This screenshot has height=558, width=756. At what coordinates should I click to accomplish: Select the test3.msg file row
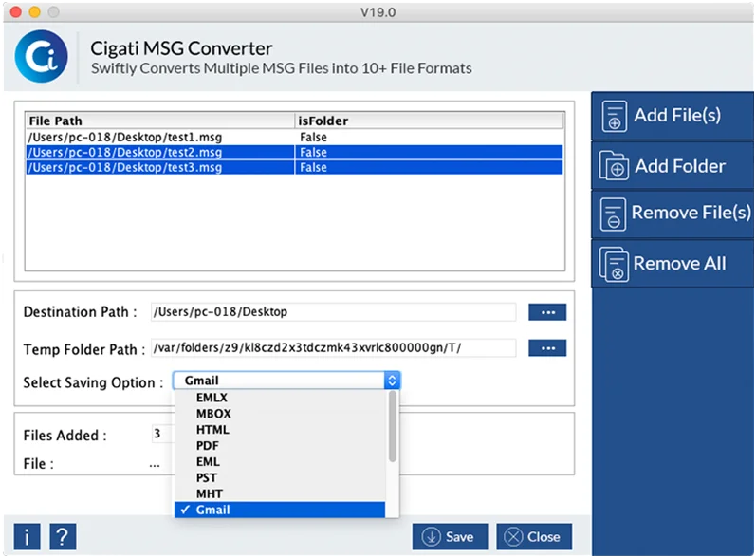pos(294,167)
